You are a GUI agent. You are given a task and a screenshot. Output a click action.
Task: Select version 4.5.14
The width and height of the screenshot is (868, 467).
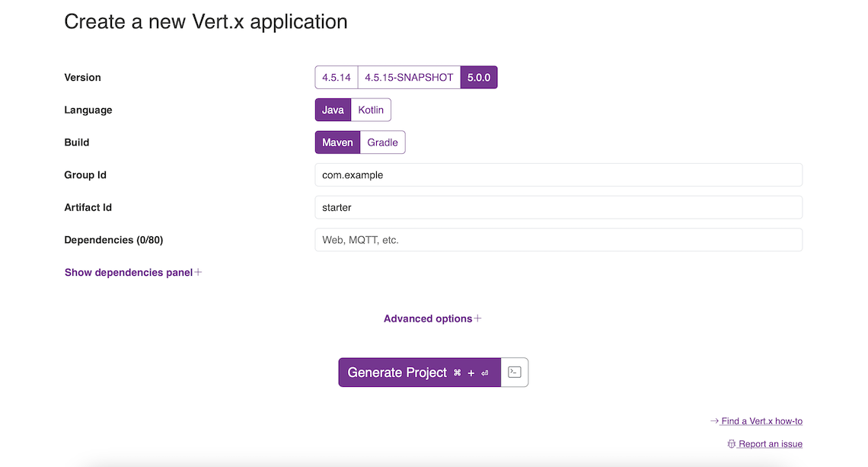pos(337,78)
